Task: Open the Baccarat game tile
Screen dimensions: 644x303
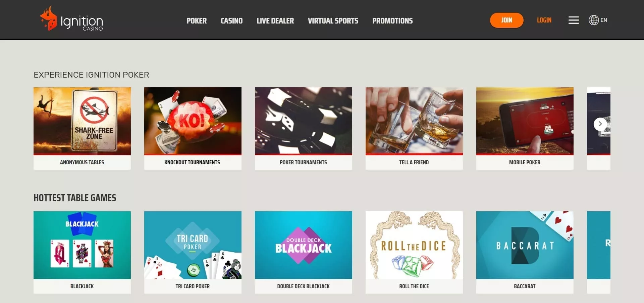Action: point(525,252)
